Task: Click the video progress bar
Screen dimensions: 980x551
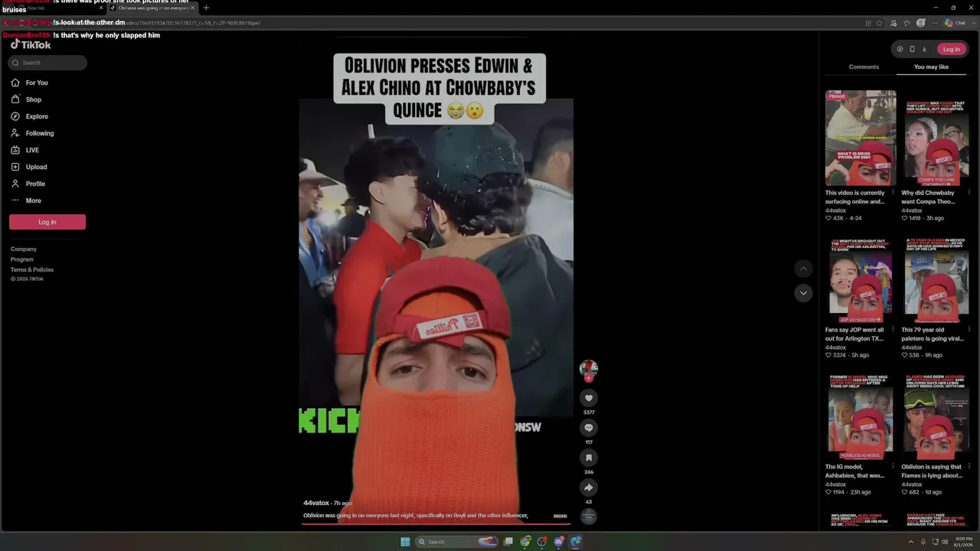Action: pos(436,524)
